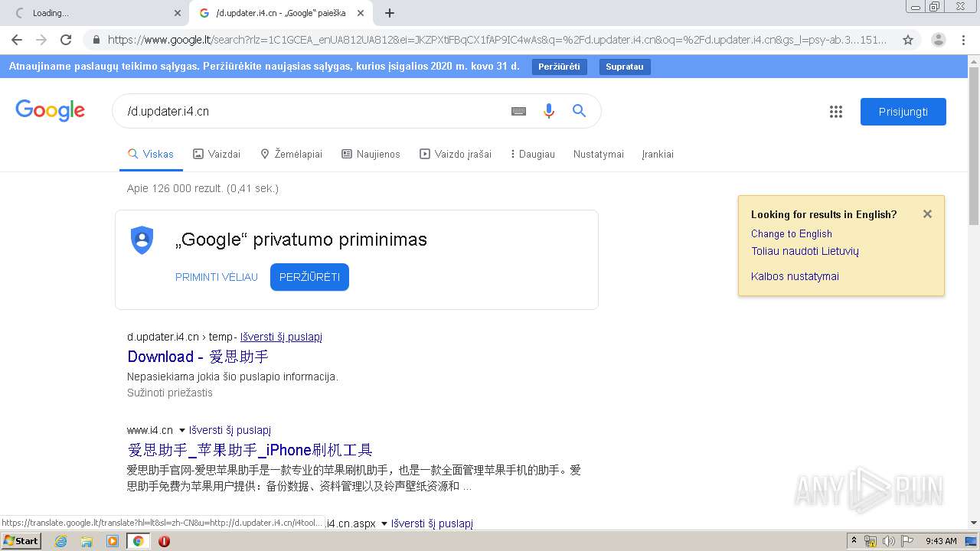Click the Prisijungti sign-in button
The height and width of the screenshot is (551, 980).
pyautogui.click(x=903, y=112)
